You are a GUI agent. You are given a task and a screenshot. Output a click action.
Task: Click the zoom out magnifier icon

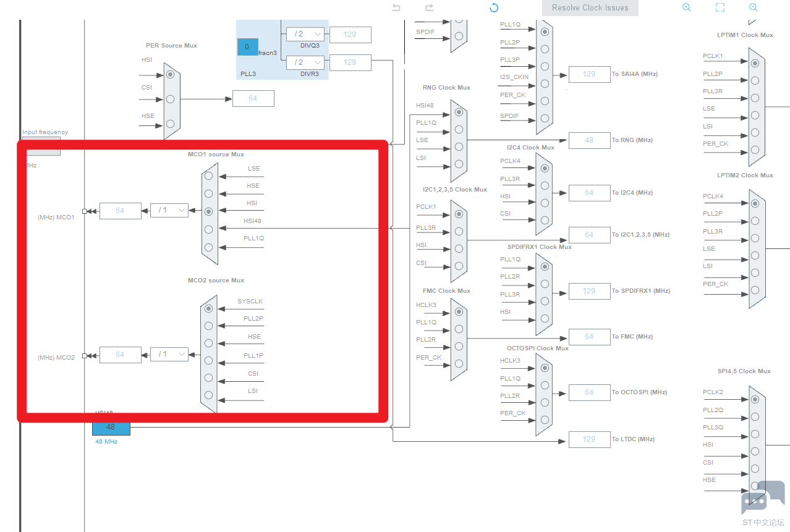(753, 7)
